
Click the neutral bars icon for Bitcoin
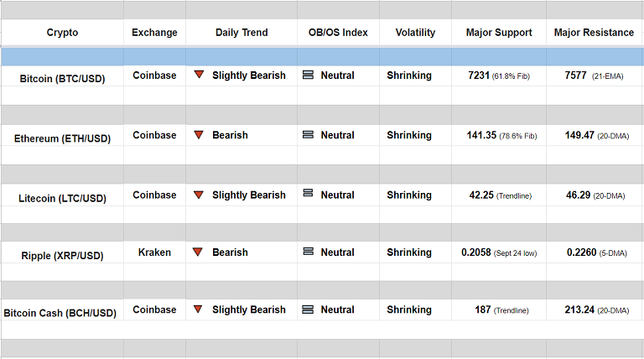[308, 75]
